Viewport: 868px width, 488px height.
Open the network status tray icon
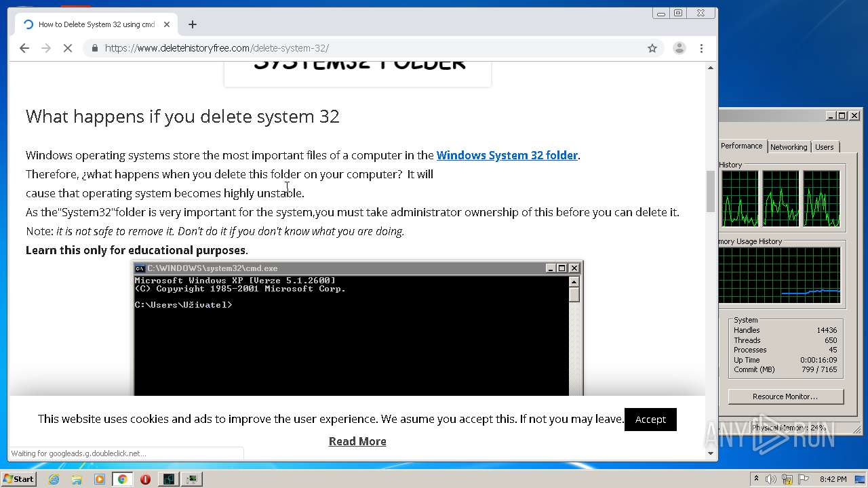pos(787,479)
